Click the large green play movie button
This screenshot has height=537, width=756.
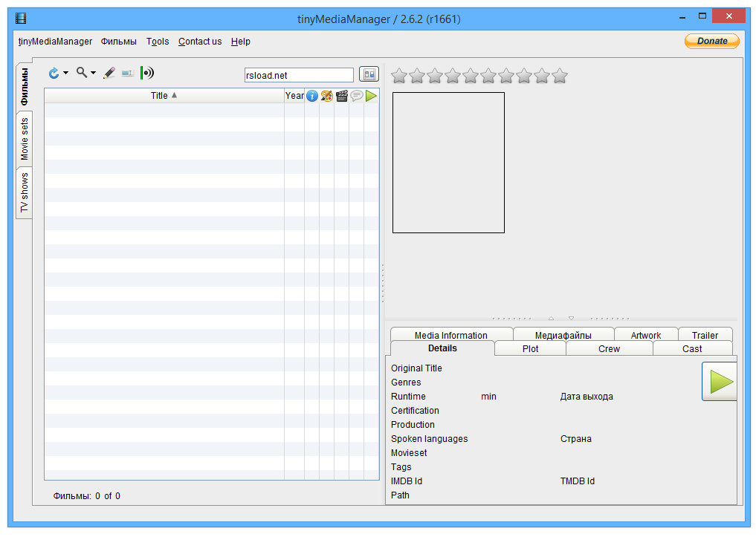pos(720,382)
